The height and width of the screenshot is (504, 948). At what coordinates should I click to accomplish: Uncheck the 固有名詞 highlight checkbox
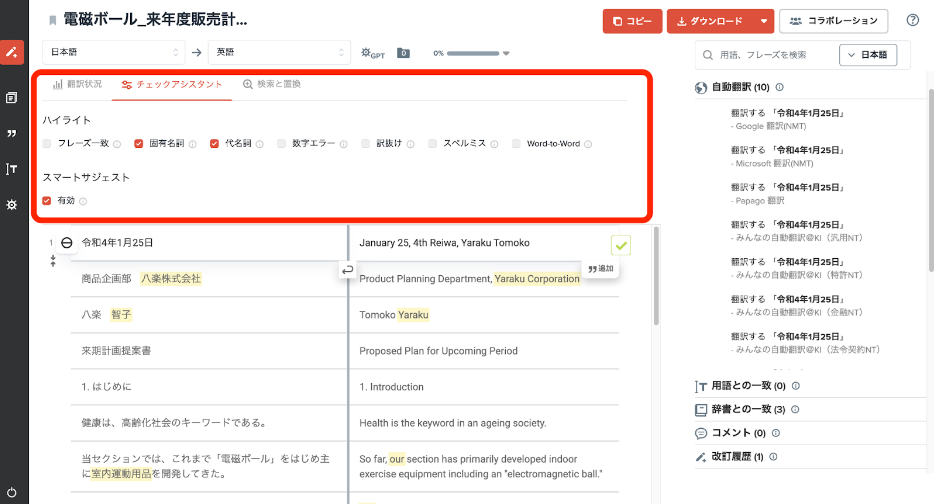coord(139,144)
